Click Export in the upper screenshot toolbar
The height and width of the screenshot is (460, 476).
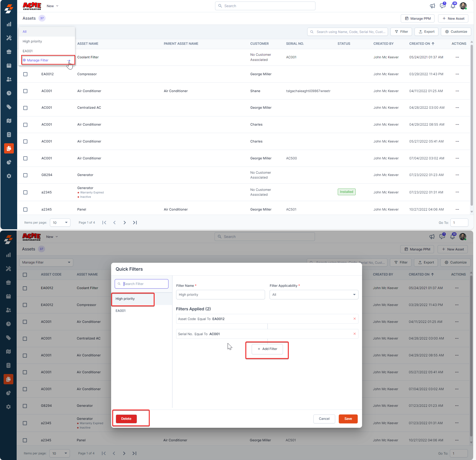(x=427, y=32)
